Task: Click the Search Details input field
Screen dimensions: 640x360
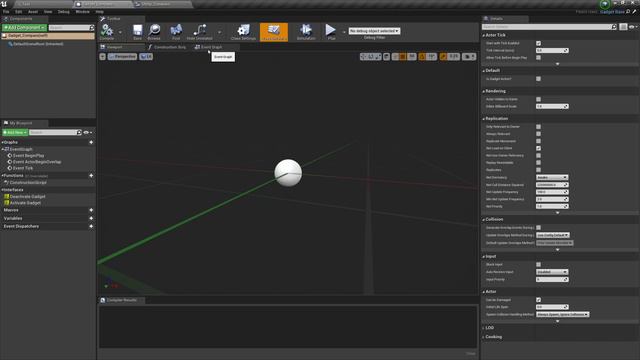Action: click(x=549, y=27)
